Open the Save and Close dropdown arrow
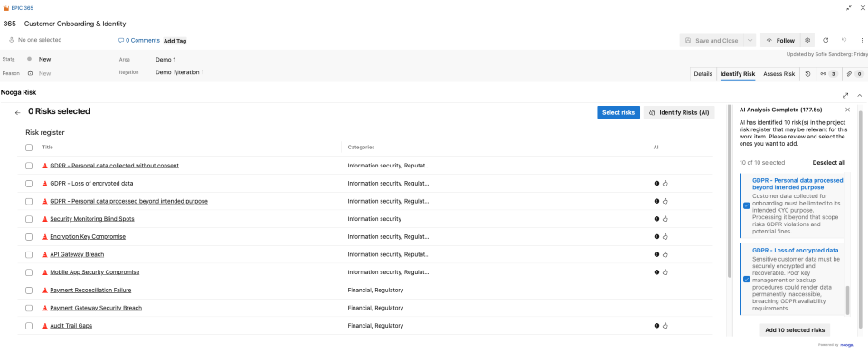868x362 pixels. pyautogui.click(x=748, y=40)
